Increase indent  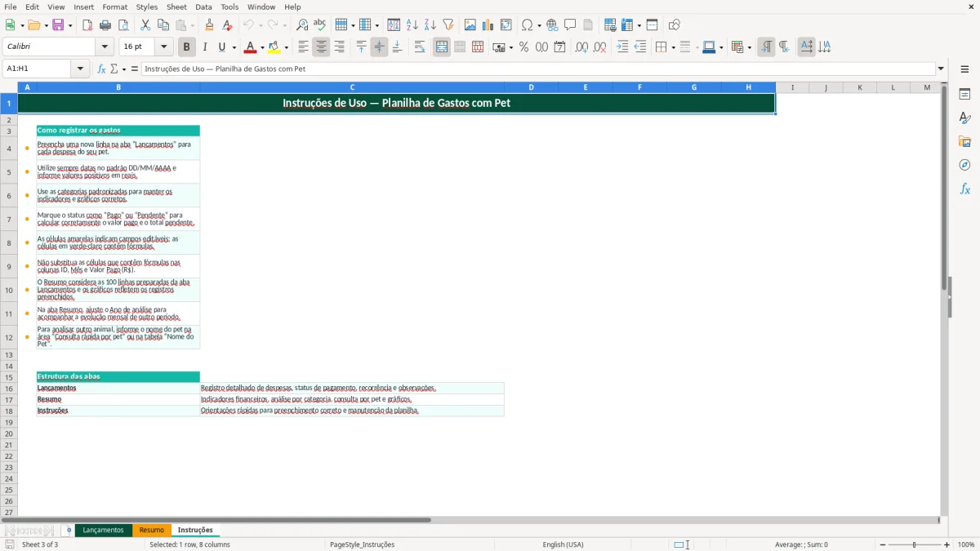(622, 47)
